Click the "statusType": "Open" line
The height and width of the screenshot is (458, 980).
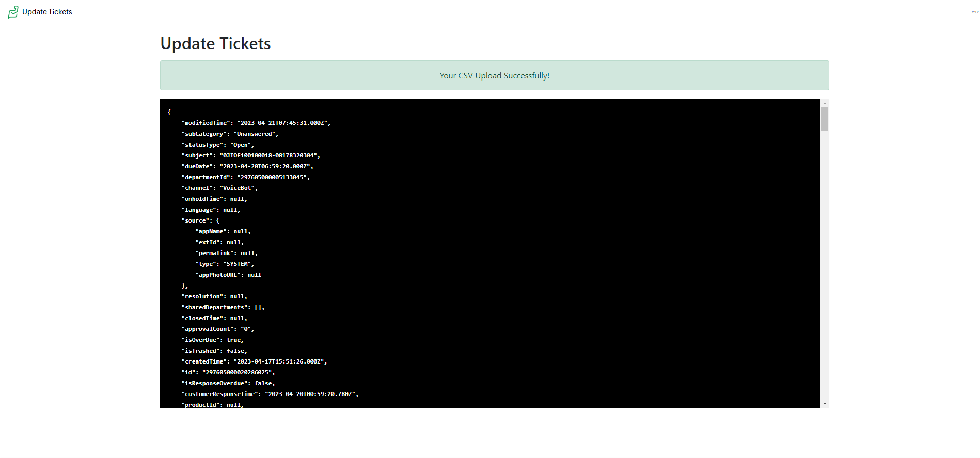point(218,145)
